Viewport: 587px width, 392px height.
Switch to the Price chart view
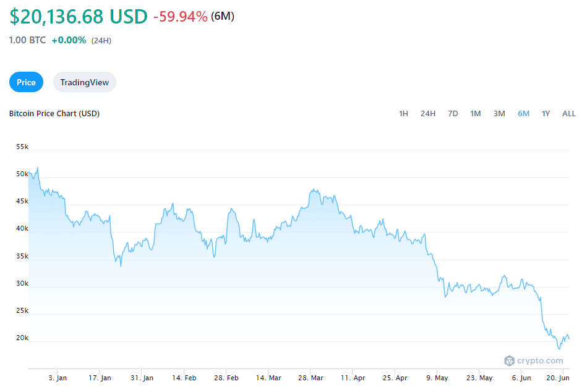click(x=26, y=82)
